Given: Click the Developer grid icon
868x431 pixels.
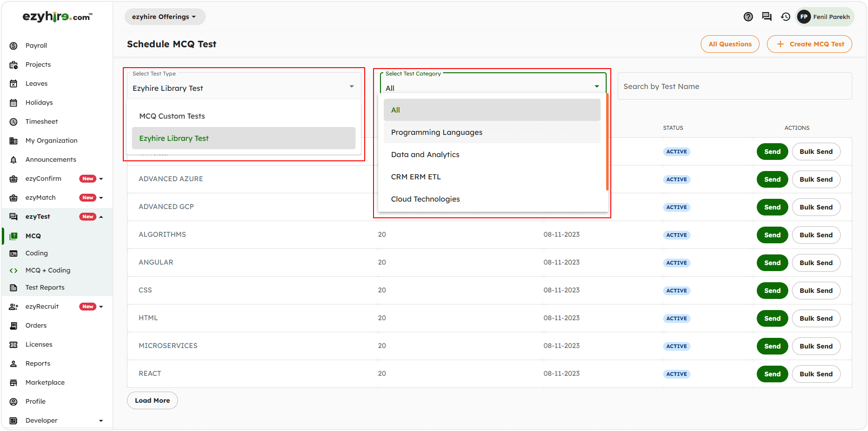Looking at the screenshot, I should tap(13, 420).
